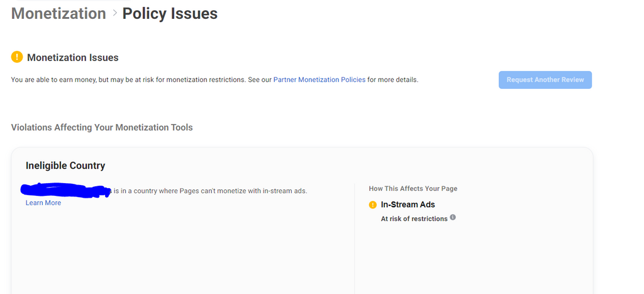Click Violations Affecting Your Monetization Tools heading

[x=102, y=127]
